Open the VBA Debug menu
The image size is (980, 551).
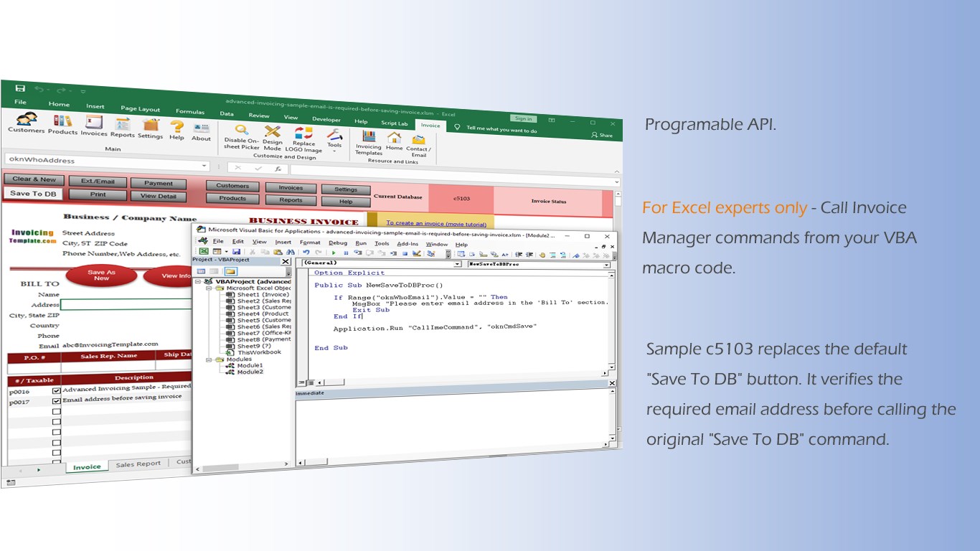[338, 242]
